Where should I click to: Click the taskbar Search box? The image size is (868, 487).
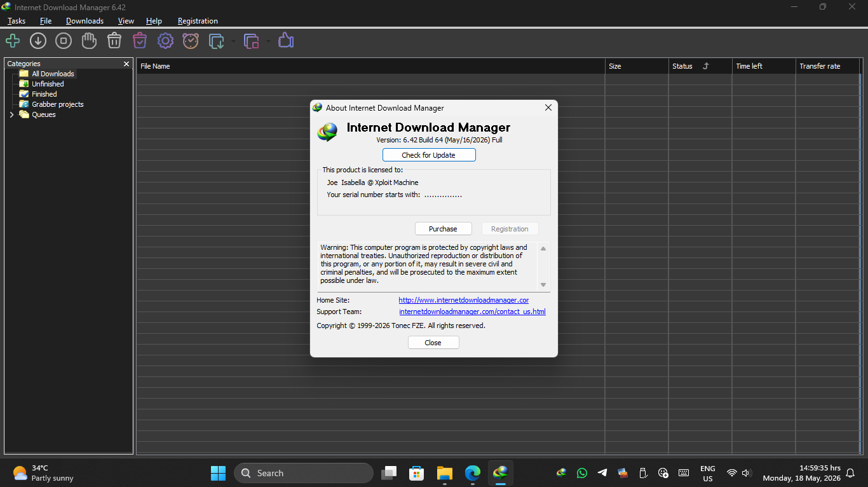[304, 473]
